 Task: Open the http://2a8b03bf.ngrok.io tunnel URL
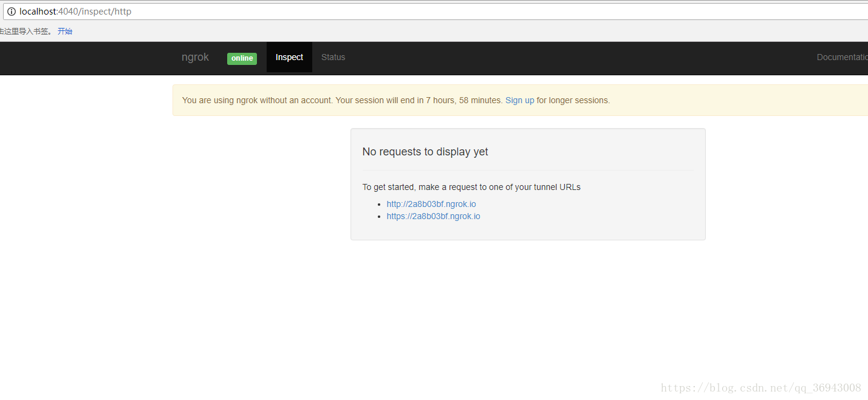pyautogui.click(x=431, y=204)
